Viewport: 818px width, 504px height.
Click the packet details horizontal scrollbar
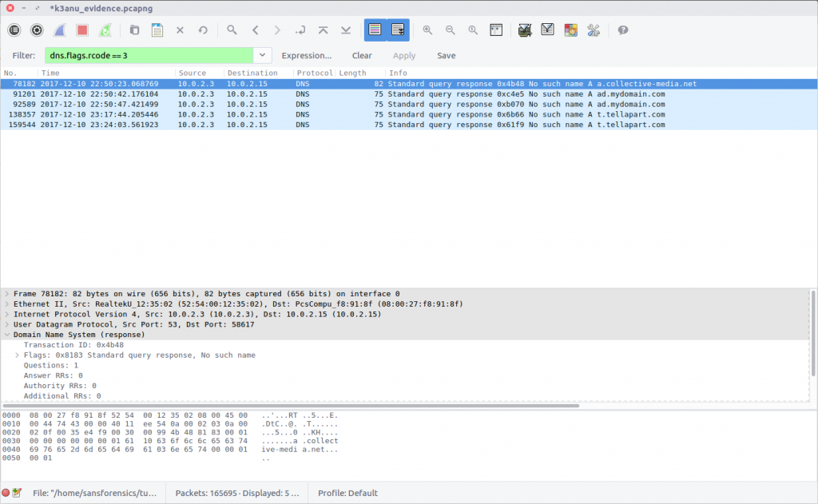pyautogui.click(x=291, y=406)
